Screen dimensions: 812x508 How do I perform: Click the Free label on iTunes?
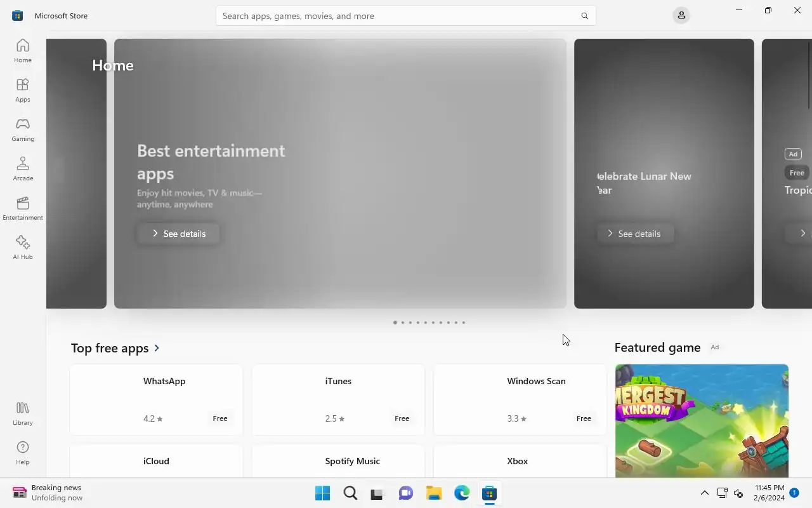pos(402,418)
